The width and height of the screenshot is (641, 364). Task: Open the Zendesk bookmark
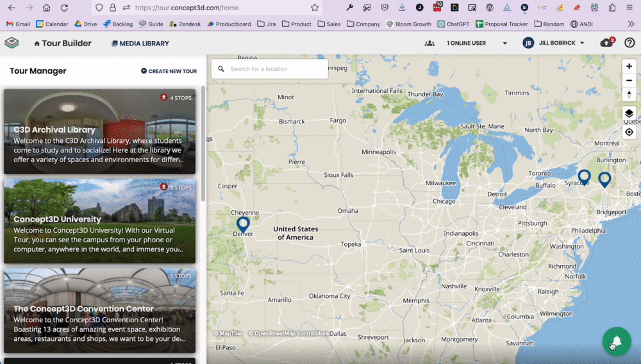(x=185, y=24)
